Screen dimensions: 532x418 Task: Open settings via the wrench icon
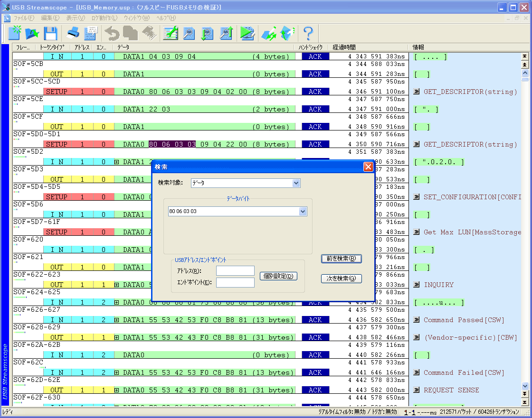click(171, 33)
